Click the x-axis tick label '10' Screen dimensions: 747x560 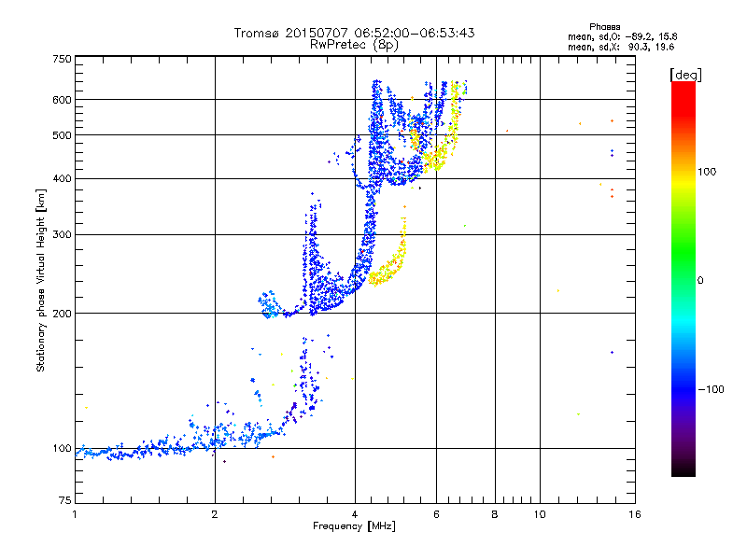[x=540, y=514]
